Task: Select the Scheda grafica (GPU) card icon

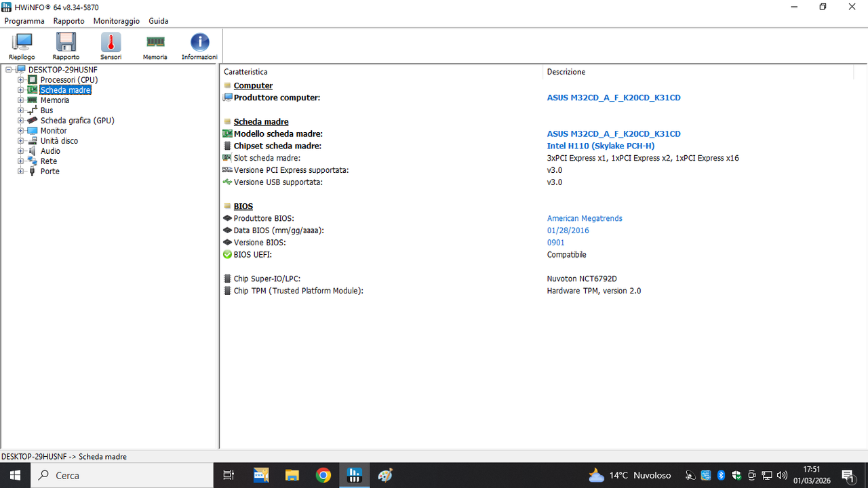Action: pos(33,121)
